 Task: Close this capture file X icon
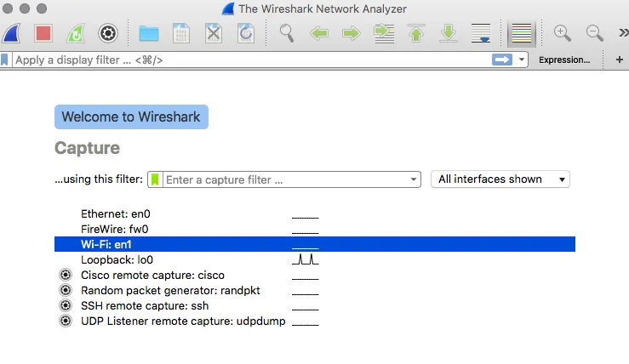pos(214,33)
